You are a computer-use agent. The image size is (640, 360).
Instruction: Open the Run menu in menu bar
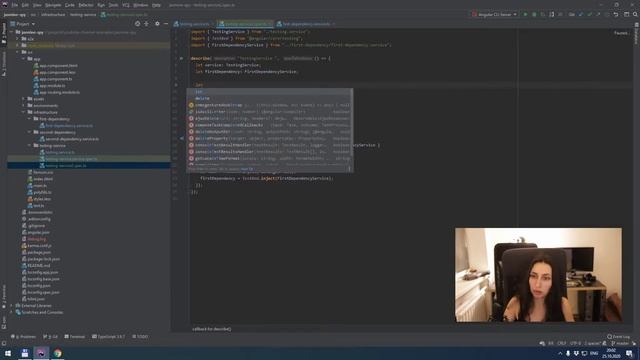tap(101, 5)
